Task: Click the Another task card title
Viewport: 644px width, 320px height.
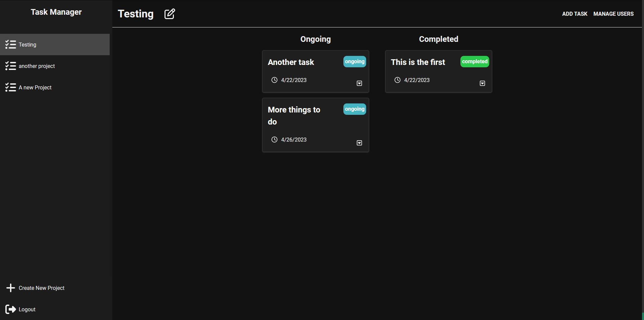Action: (291, 62)
